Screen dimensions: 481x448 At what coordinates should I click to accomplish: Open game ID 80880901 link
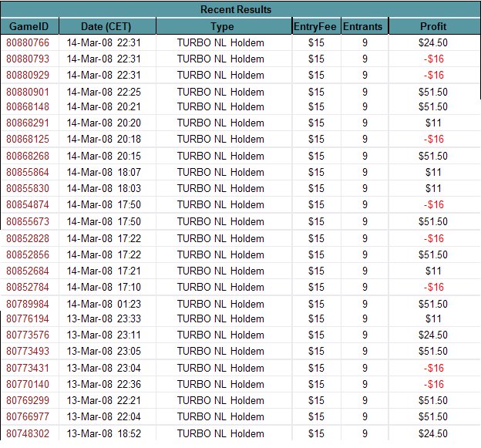pos(28,92)
